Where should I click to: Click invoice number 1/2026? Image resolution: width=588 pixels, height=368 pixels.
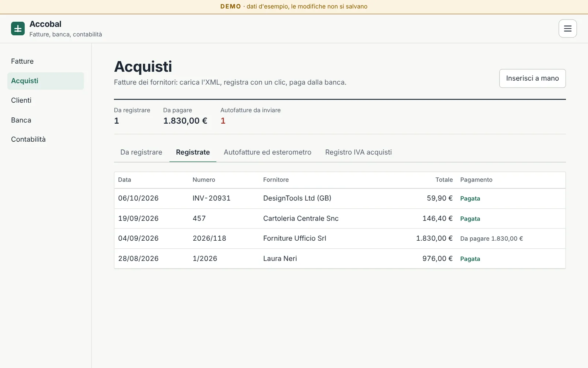[x=205, y=259]
